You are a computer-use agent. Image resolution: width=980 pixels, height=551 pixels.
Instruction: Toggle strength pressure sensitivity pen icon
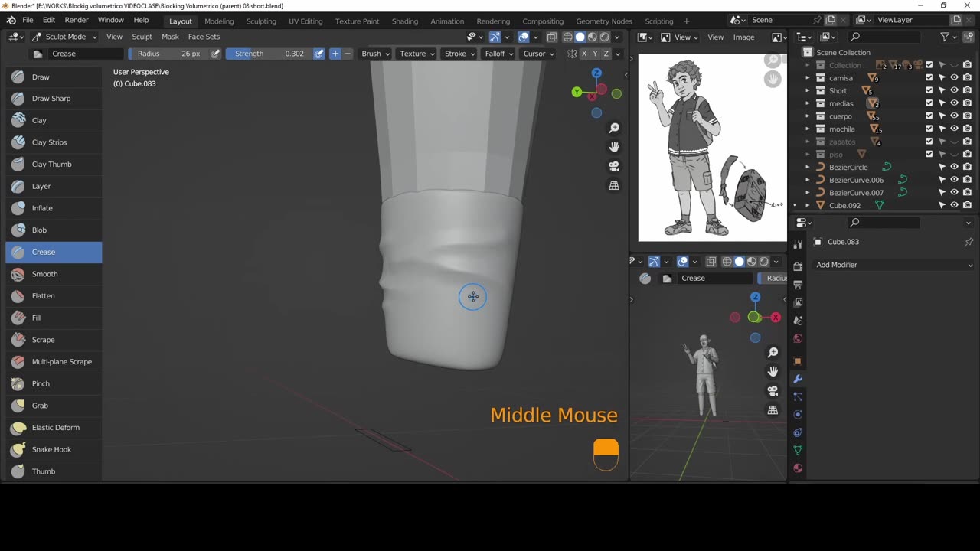point(318,54)
